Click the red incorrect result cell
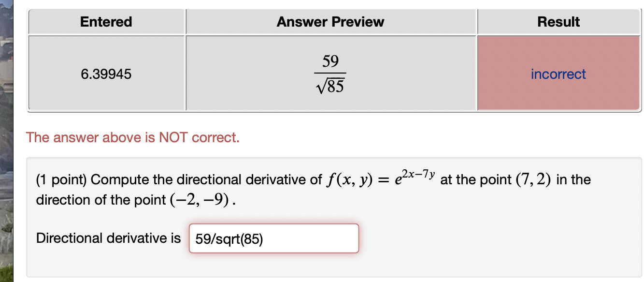The width and height of the screenshot is (644, 282). 558,92
